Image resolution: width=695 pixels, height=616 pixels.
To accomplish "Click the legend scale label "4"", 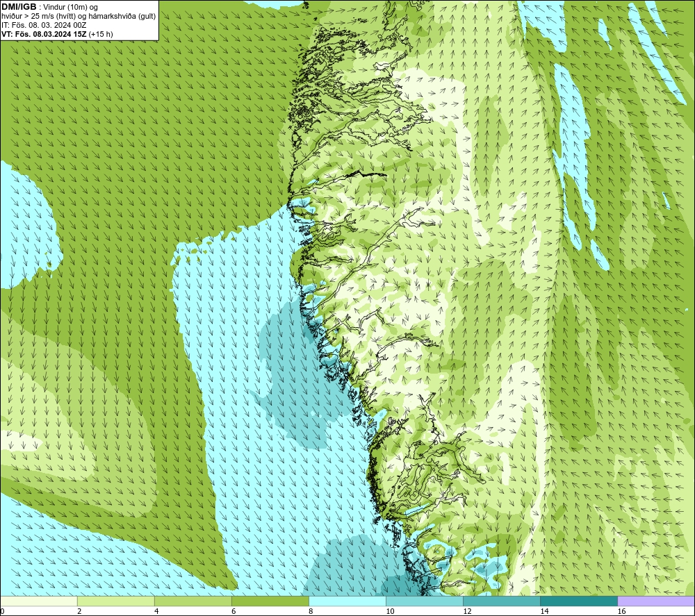I will tap(156, 611).
